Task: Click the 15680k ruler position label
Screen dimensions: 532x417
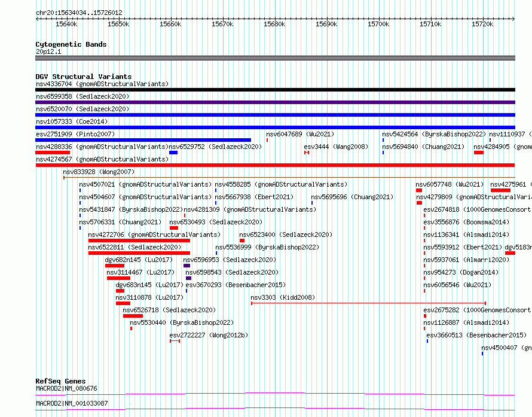Action: [274, 25]
